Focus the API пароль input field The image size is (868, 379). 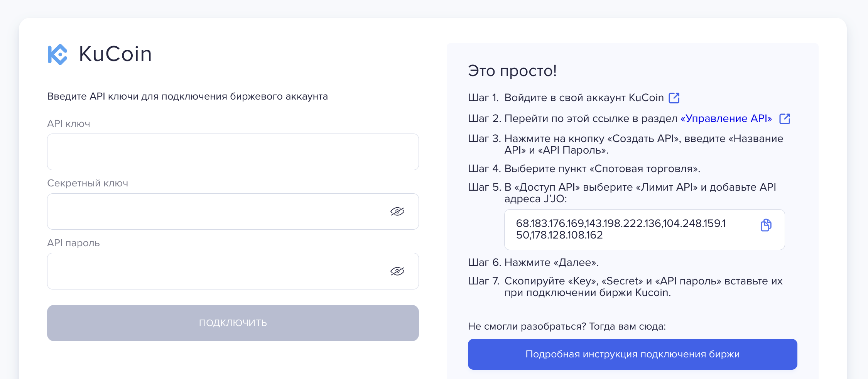click(x=233, y=271)
